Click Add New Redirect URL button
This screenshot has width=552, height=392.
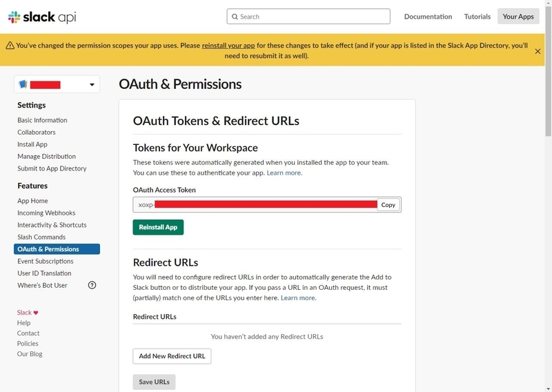tap(172, 356)
